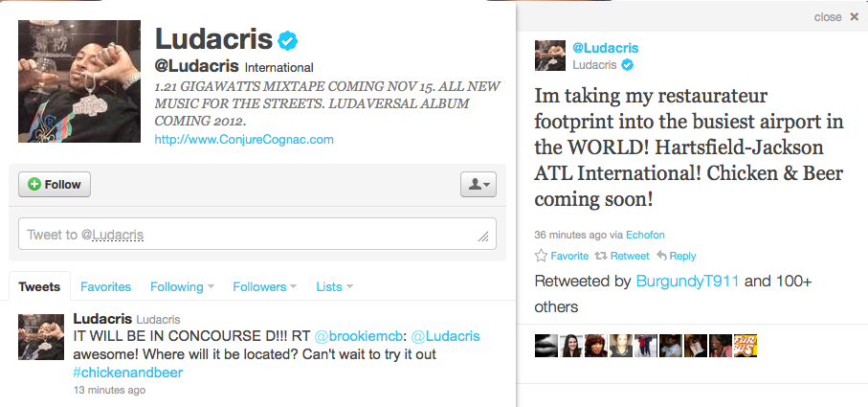Click into the Tweet to @Ludacris field
Image resolution: width=868 pixels, height=407 pixels.
pyautogui.click(x=257, y=234)
